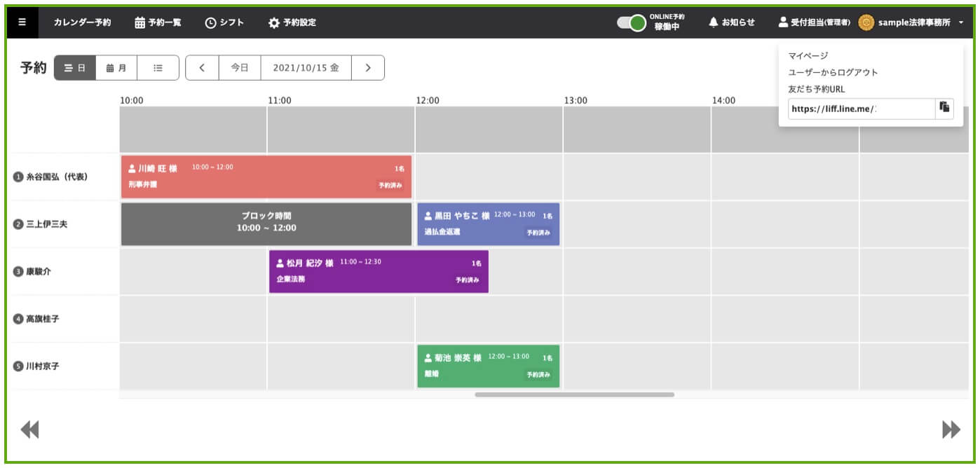The width and height of the screenshot is (980, 468).
Task: Go to the next day arrow
Action: coord(367,68)
